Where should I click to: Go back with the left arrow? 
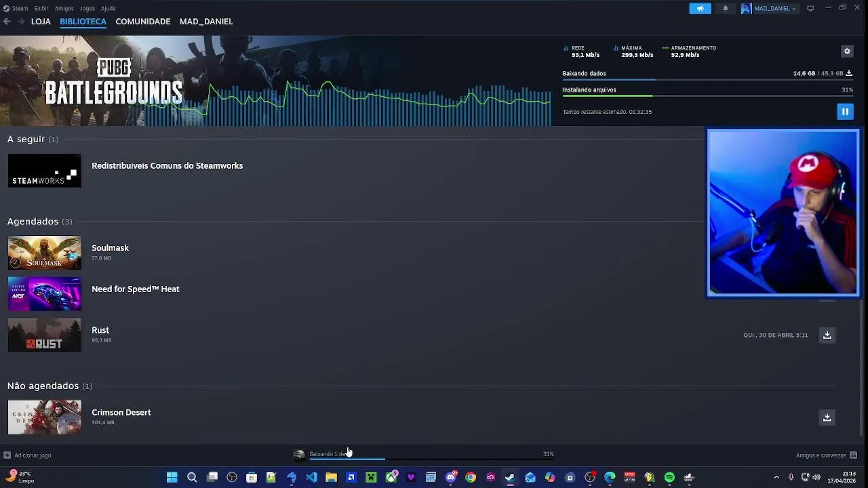click(x=7, y=22)
